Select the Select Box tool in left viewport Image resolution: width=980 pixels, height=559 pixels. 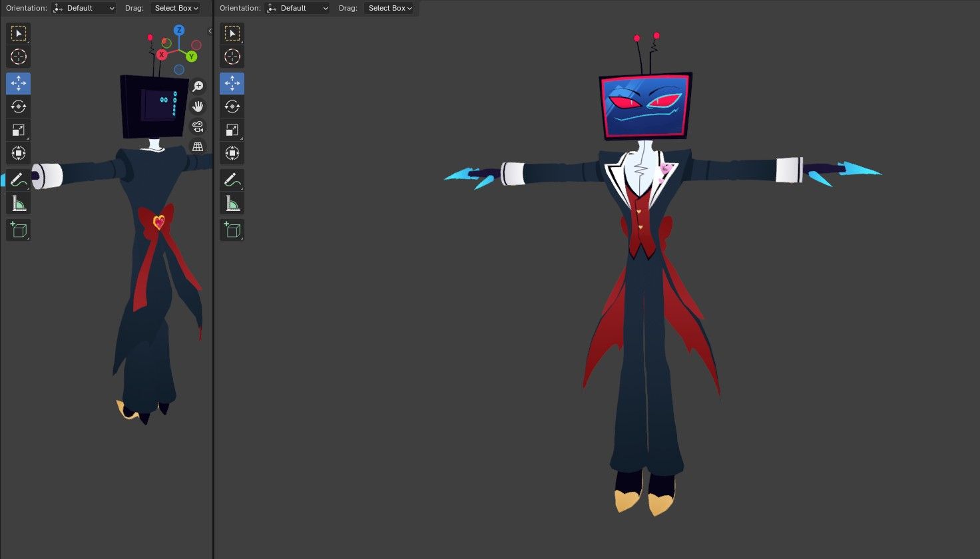(19, 33)
